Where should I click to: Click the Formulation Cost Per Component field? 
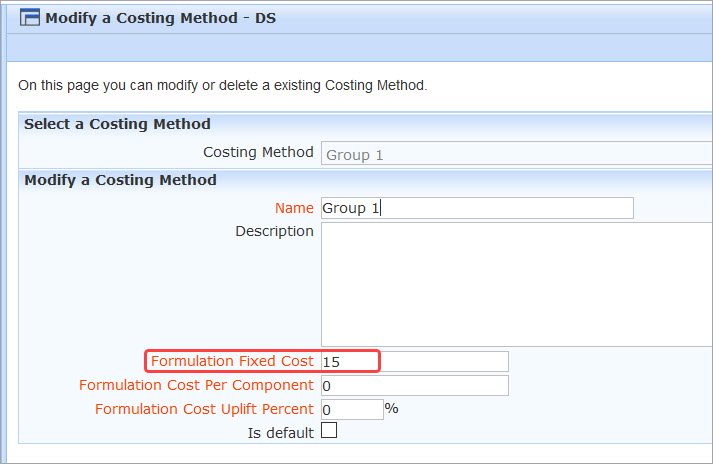point(415,386)
